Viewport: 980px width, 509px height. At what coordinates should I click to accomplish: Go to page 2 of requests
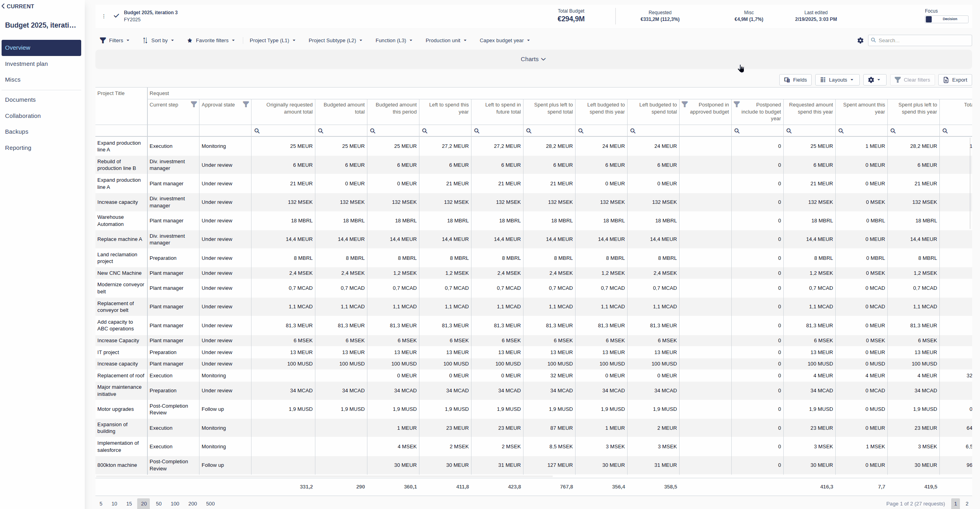[967, 503]
